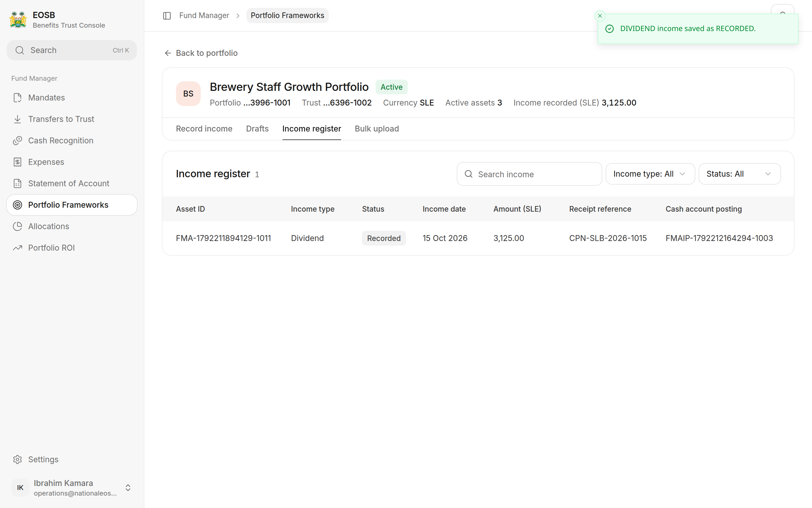Viewport: 812px width, 508px height.
Task: Click the 15 Oct 2026 income date
Action: (445, 238)
